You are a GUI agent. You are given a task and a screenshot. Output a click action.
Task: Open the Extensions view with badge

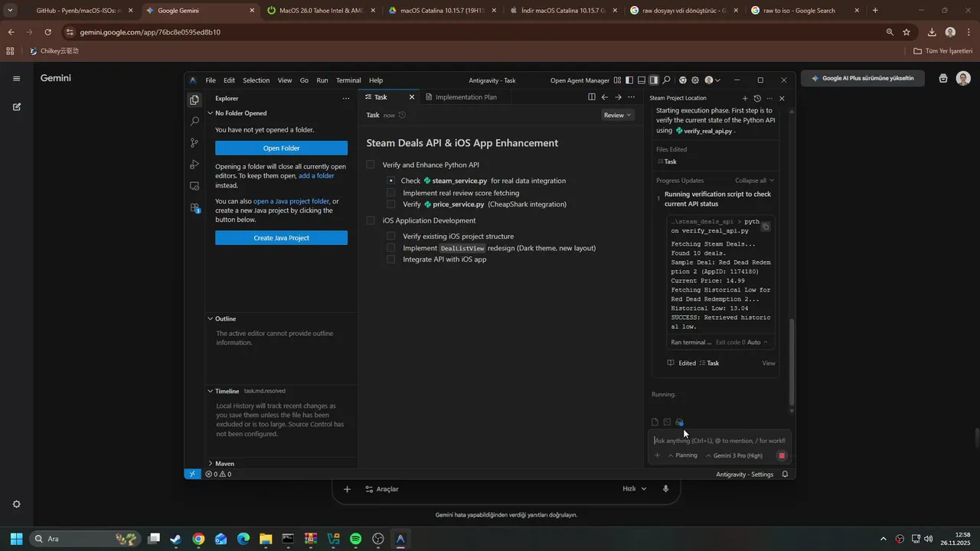(x=194, y=207)
